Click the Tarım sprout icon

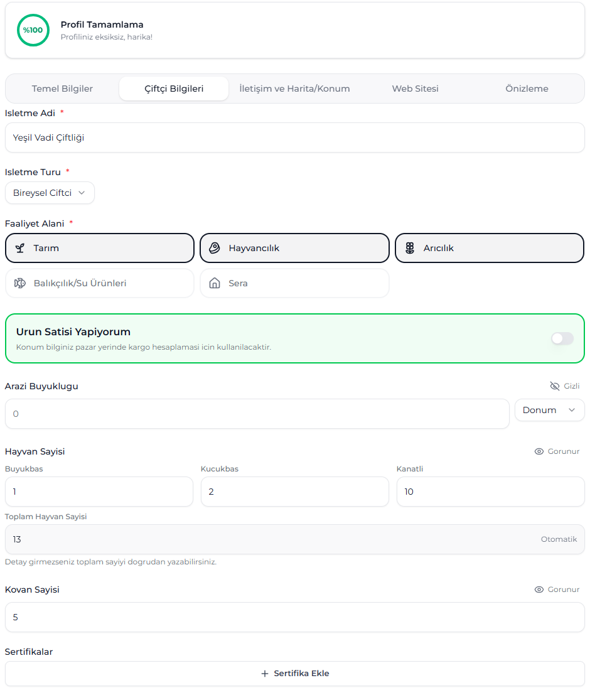pyautogui.click(x=20, y=248)
